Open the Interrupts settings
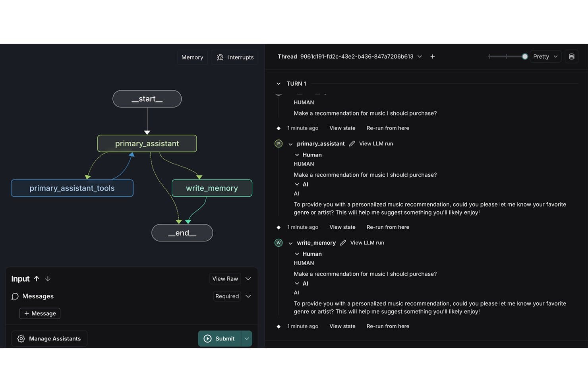 235,57
